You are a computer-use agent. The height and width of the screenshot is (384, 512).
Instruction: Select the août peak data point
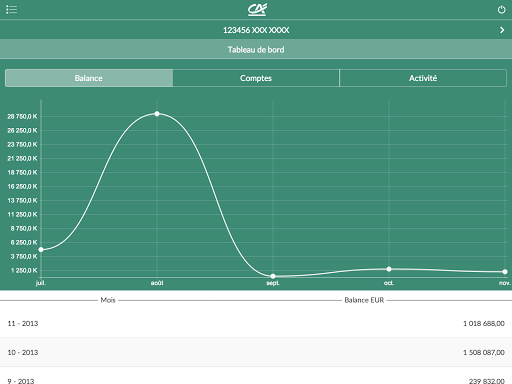point(157,114)
